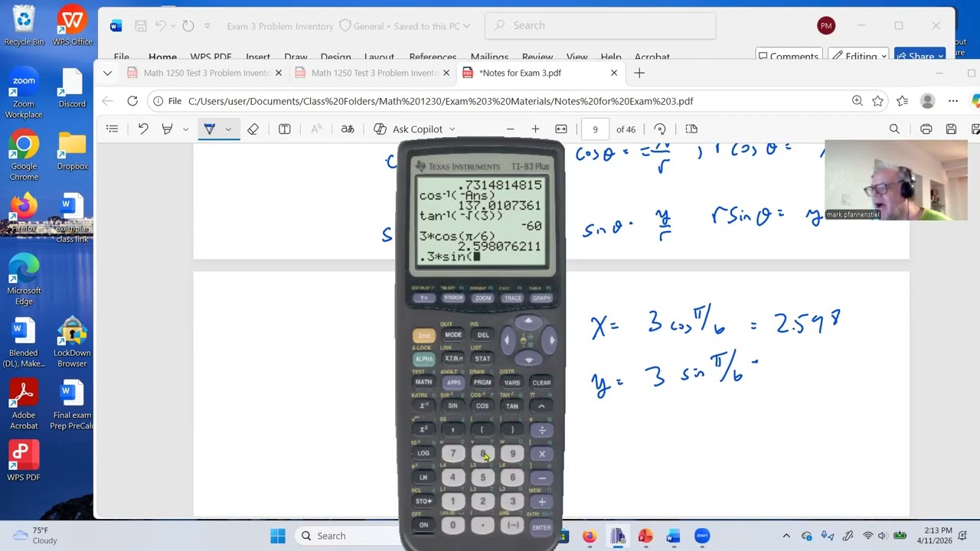This screenshot has height=551, width=980.
Task: Switch to page view layout icon
Action: click(x=691, y=129)
